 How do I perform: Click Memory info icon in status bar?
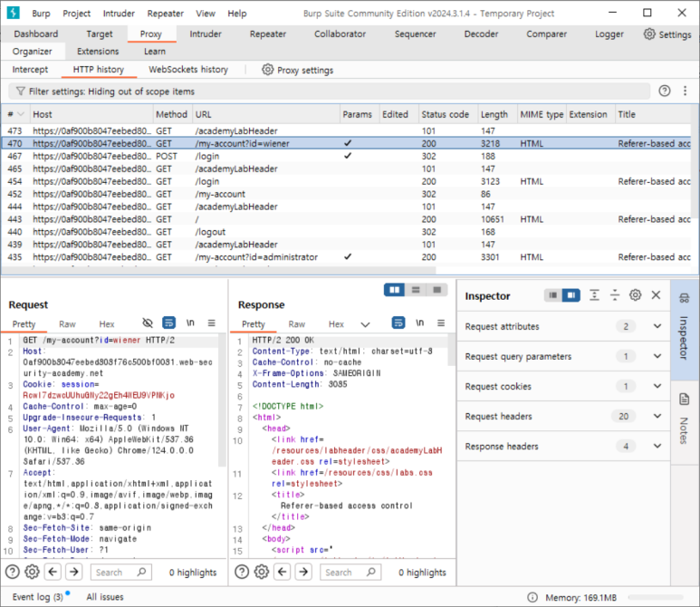tap(532, 597)
